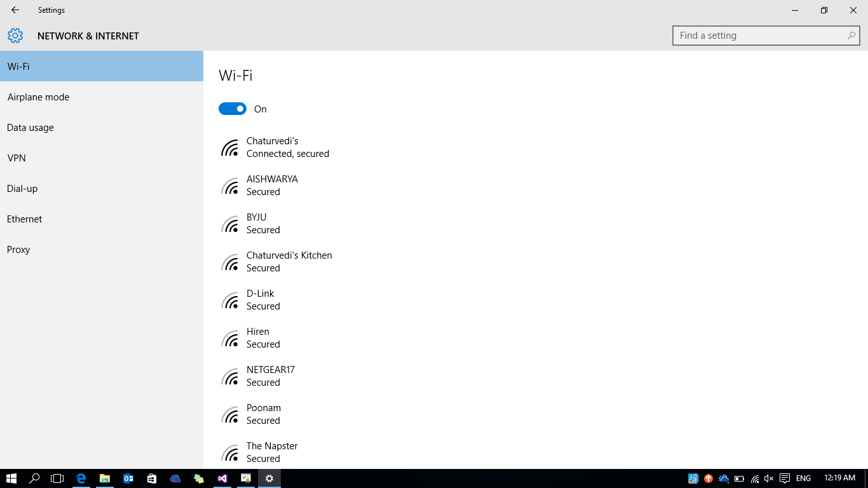Viewport: 868px width, 488px height.
Task: Open Outlook from the taskbar
Action: click(x=128, y=478)
